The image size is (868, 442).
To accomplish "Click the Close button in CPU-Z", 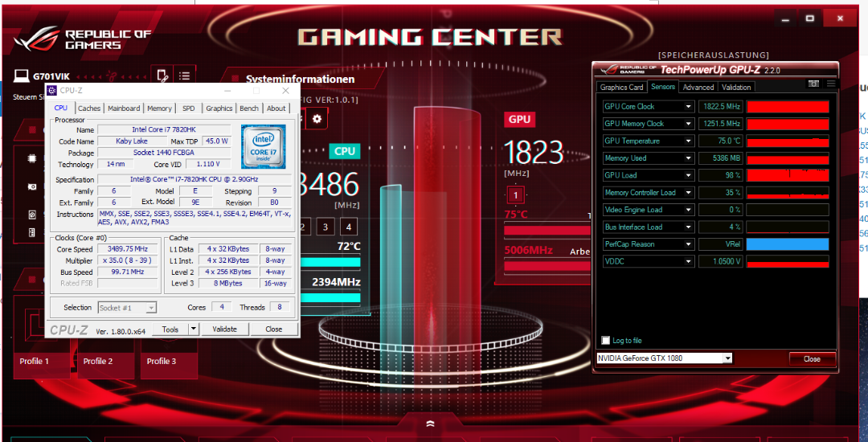I will point(273,329).
